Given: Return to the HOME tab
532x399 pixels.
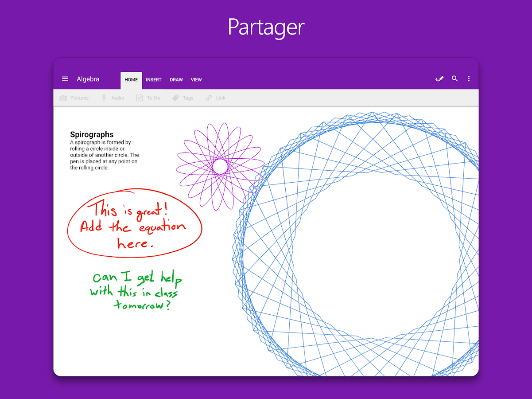Looking at the screenshot, I should tap(131, 80).
